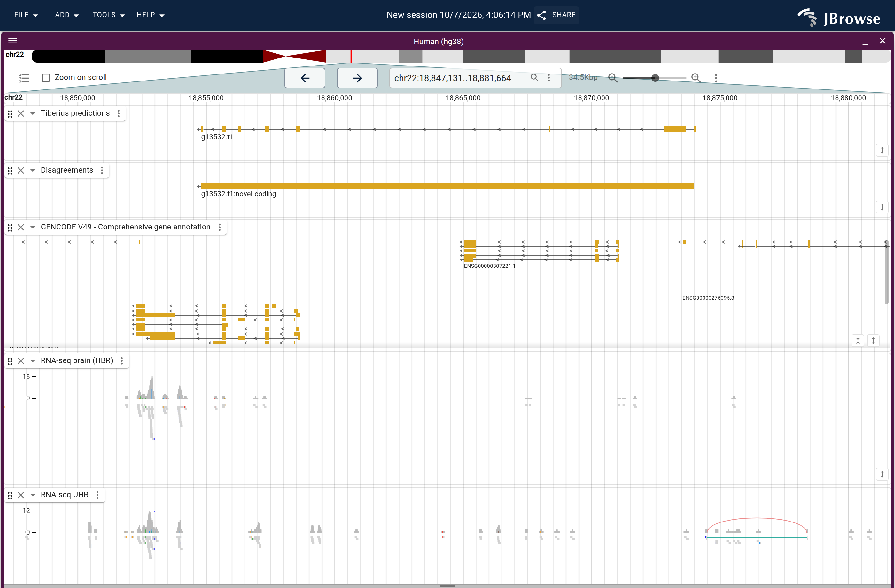Close the GENCODE V49 track
Screen dimensions: 895x588
[21, 227]
